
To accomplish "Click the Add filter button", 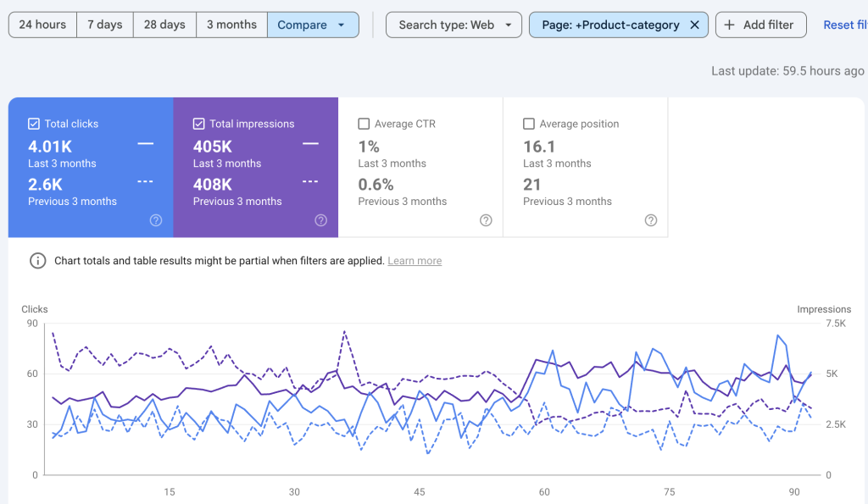I will pyautogui.click(x=760, y=25).
